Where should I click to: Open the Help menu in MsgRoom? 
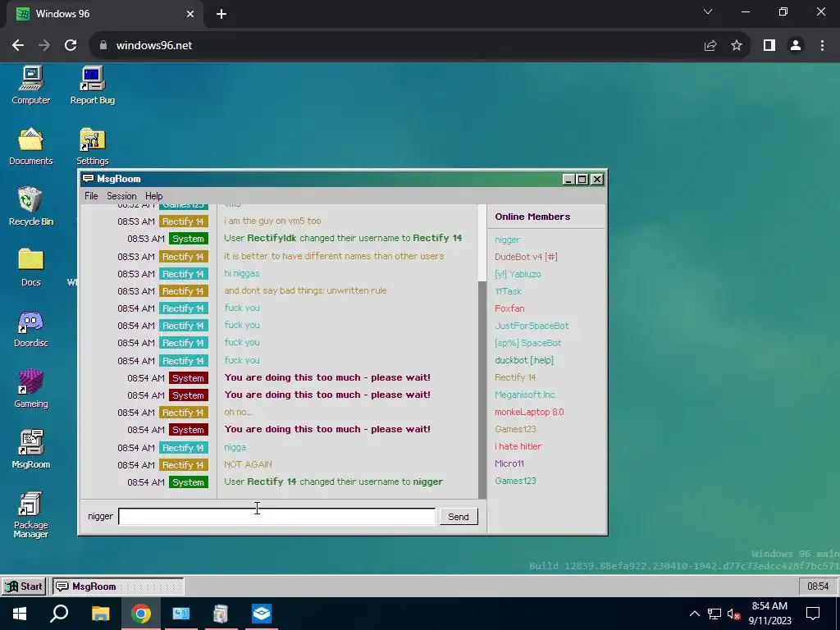(153, 196)
